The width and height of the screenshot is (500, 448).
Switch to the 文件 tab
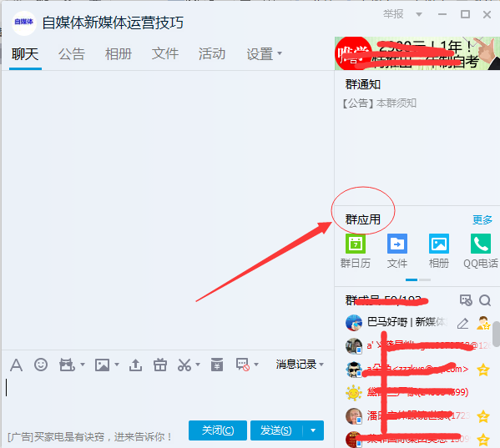pos(165,54)
